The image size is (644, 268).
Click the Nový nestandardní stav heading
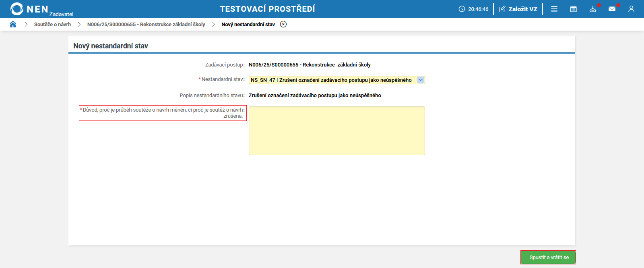click(x=111, y=46)
